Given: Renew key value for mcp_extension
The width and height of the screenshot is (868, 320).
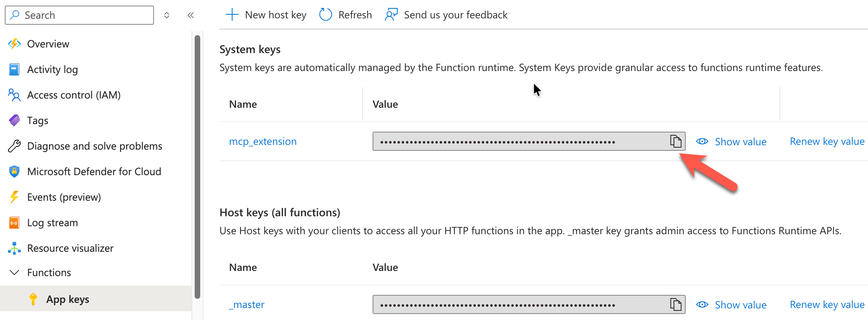Looking at the screenshot, I should pos(827,142).
